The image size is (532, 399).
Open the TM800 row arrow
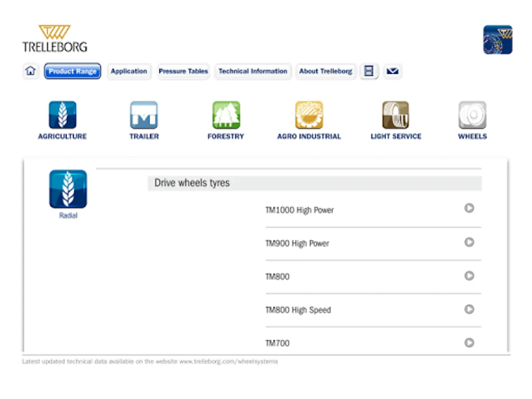click(x=469, y=276)
